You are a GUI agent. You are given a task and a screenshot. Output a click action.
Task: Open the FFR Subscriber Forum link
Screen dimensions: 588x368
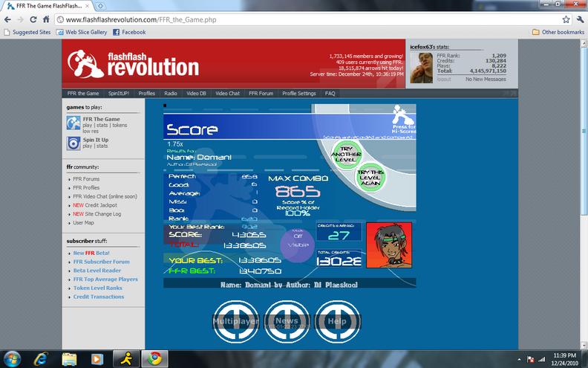point(101,262)
